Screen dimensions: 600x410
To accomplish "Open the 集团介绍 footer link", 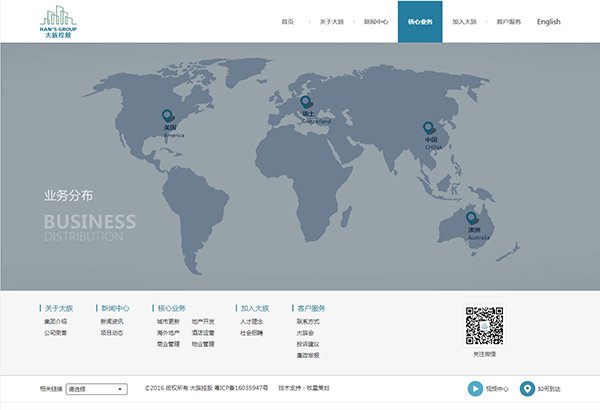I will point(55,322).
